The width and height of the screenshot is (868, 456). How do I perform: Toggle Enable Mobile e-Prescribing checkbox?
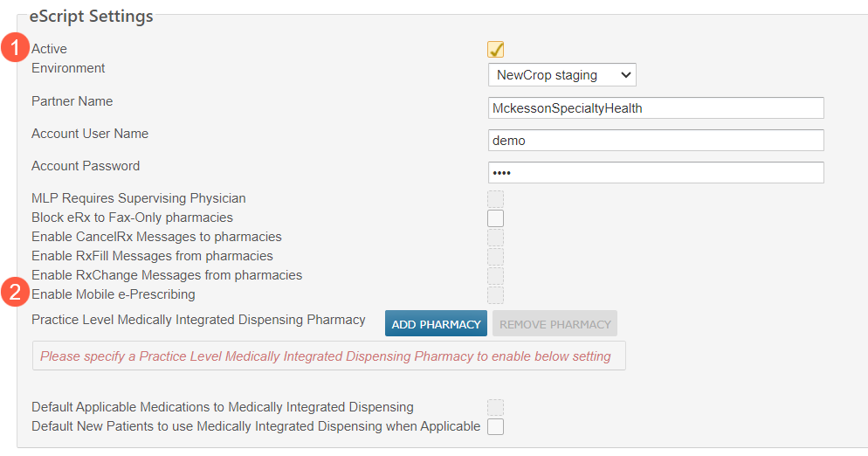(x=496, y=295)
